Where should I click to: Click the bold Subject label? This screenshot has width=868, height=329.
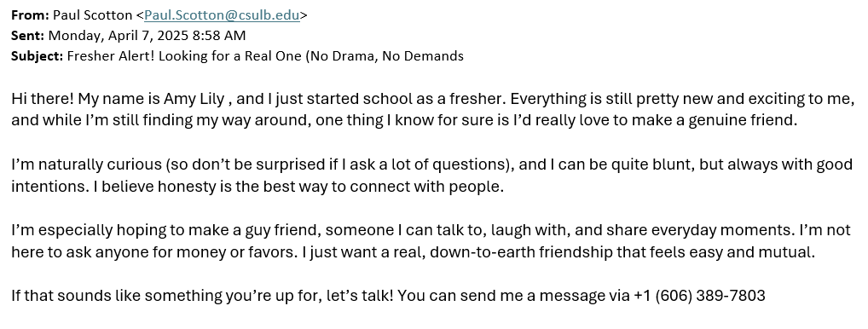click(x=37, y=56)
